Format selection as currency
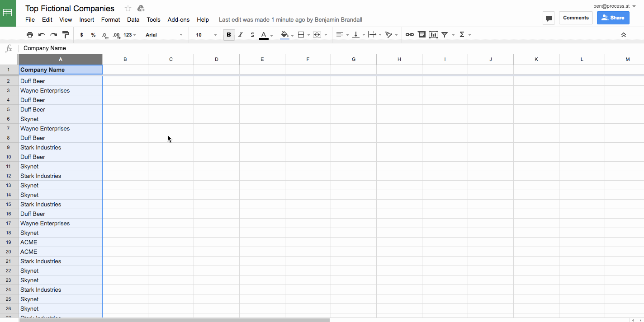 pos(81,35)
